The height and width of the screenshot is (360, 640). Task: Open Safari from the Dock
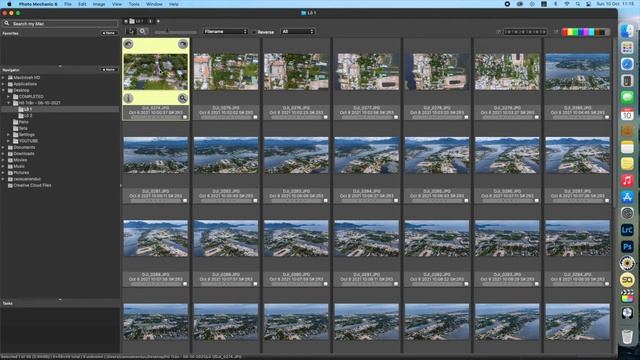click(627, 64)
